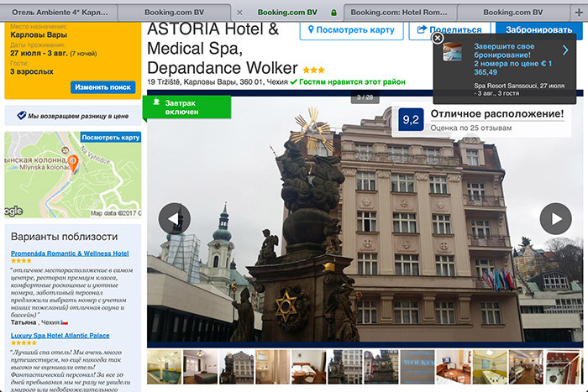Click Мы возвращаем разницу в цене banner
The width and height of the screenshot is (588, 392).
coord(73,116)
